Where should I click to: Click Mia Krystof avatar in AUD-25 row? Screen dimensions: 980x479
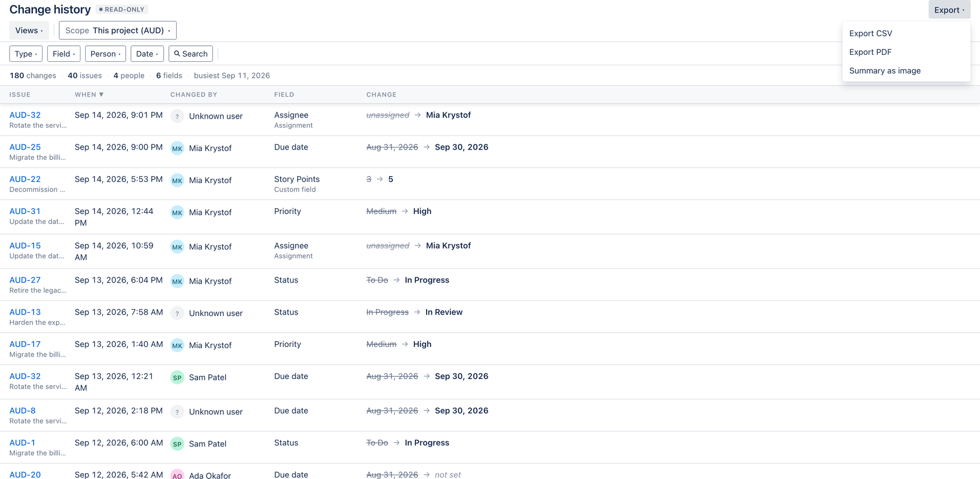click(x=177, y=148)
